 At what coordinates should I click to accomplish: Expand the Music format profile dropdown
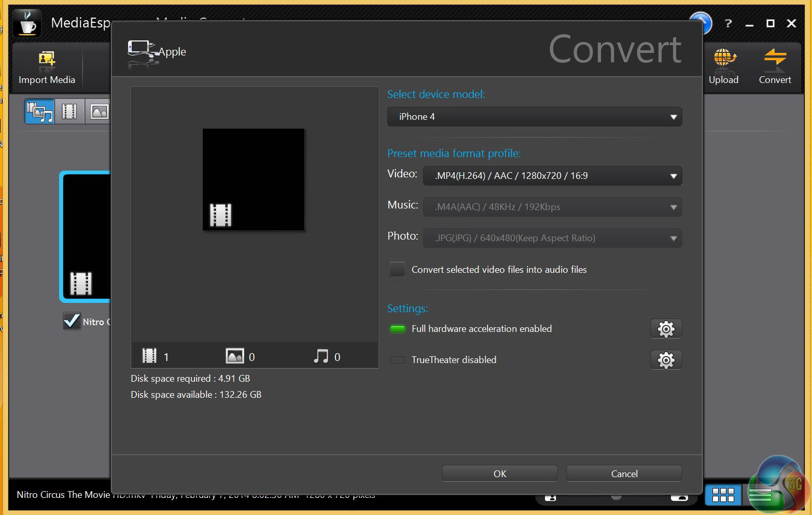point(552,207)
